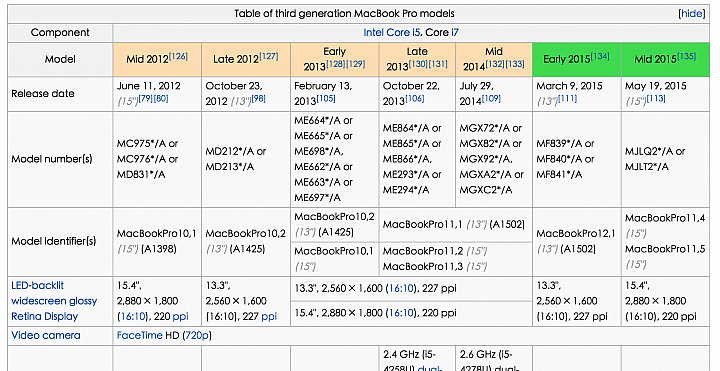The height and width of the screenshot is (371, 720).
Task: Open reference [133] under Mid 2014
Action: click(515, 64)
